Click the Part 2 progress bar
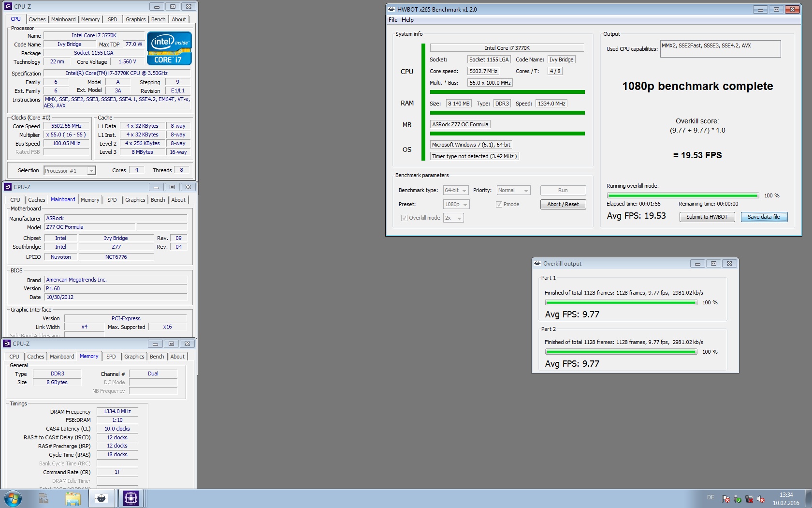Viewport: 812px width, 508px height. 621,352
